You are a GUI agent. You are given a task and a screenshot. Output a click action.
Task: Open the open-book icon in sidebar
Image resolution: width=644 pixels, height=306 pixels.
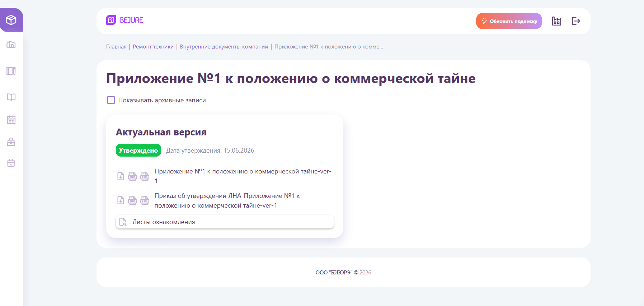click(x=11, y=97)
